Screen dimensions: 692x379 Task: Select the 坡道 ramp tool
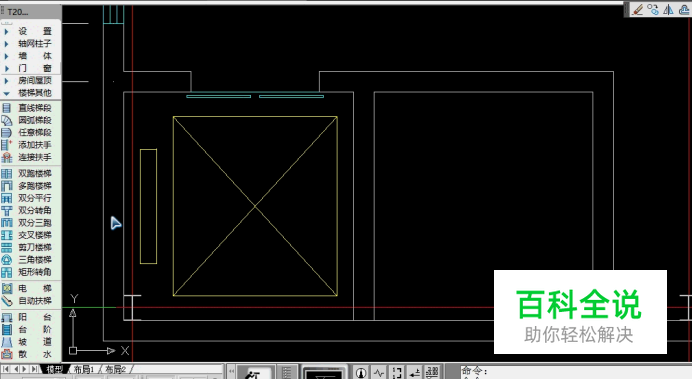coord(27,342)
